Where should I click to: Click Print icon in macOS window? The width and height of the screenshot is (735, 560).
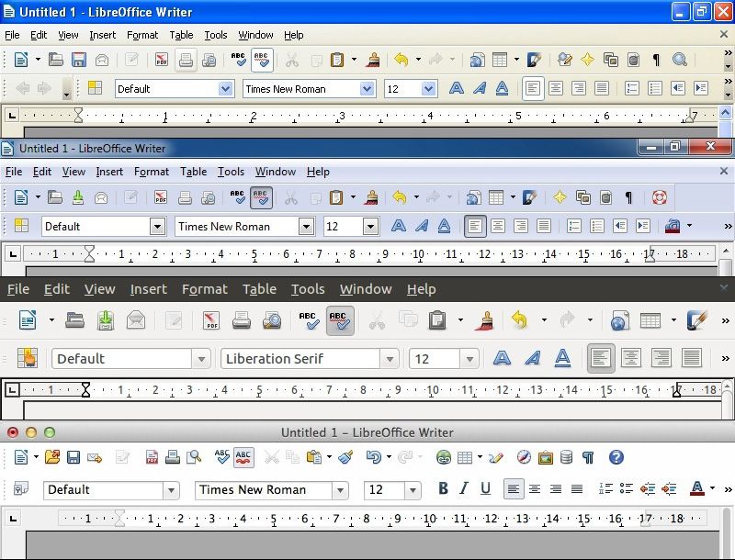point(173,457)
